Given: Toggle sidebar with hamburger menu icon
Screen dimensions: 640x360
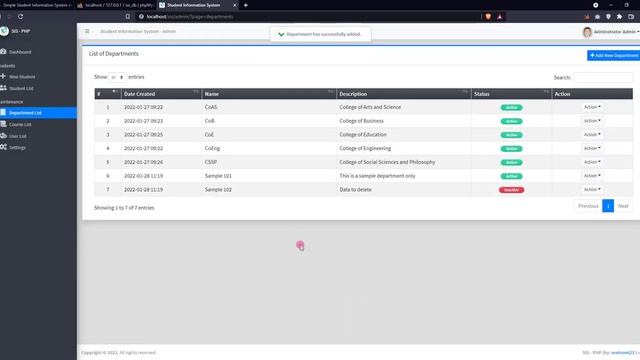Looking at the screenshot, I should [x=87, y=31].
